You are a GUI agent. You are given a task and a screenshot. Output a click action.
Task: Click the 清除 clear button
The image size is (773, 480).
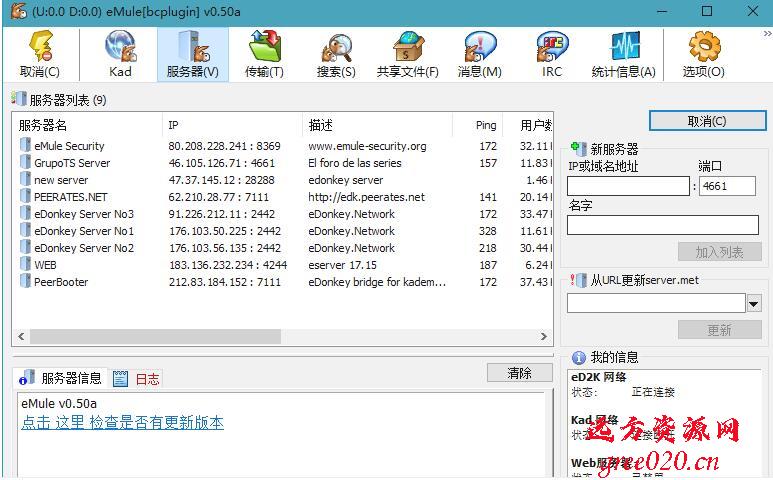[x=520, y=373]
